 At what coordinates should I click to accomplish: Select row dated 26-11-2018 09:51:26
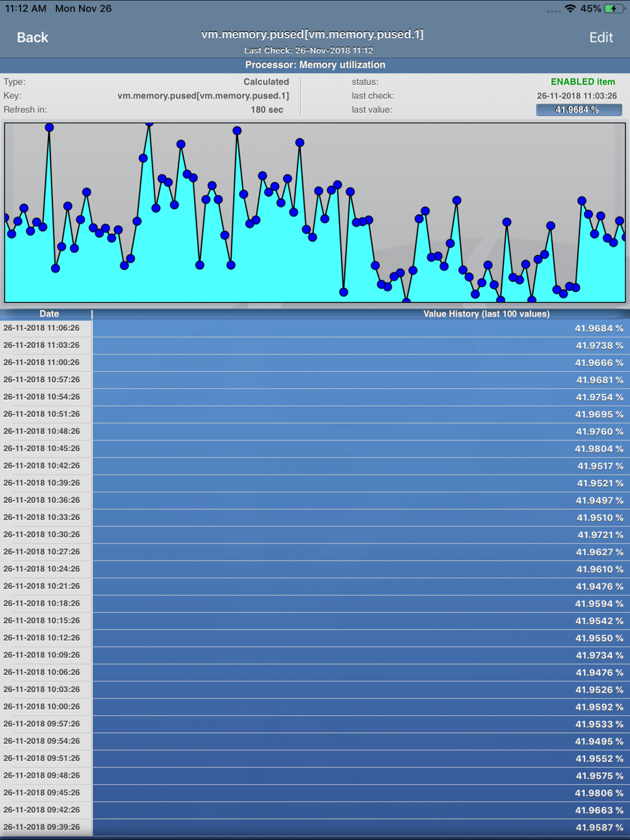315,758
